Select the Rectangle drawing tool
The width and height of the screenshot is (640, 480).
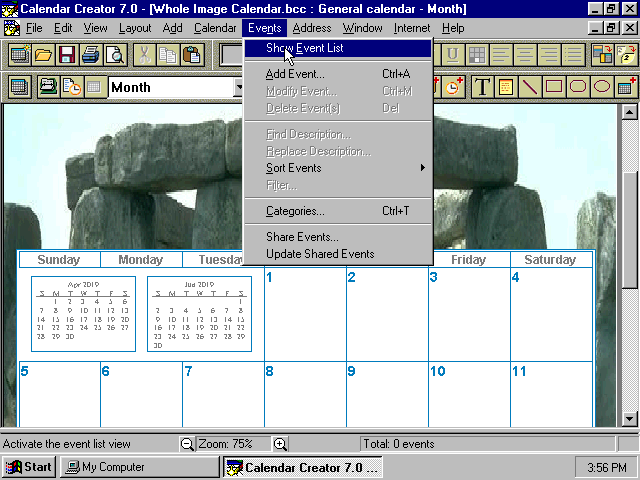click(x=554, y=87)
